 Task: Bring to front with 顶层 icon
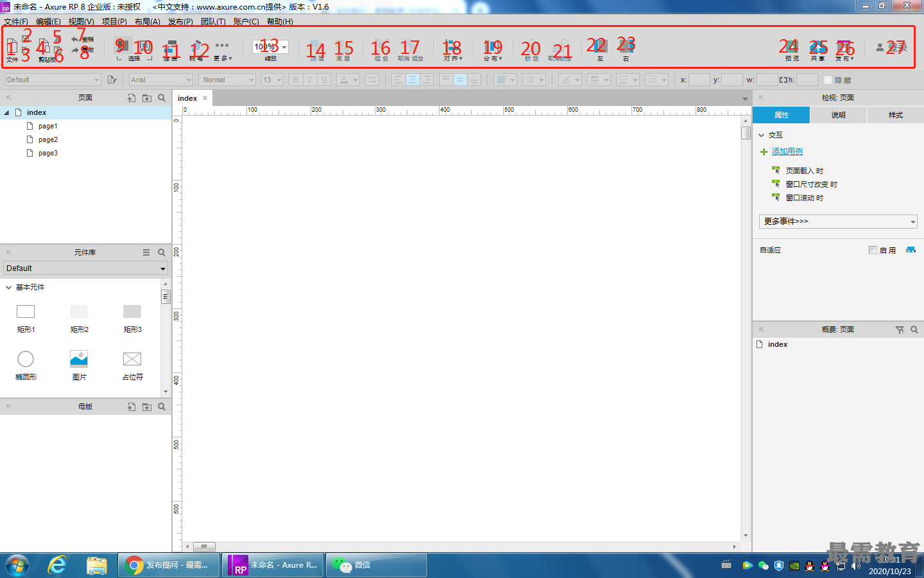click(x=316, y=47)
